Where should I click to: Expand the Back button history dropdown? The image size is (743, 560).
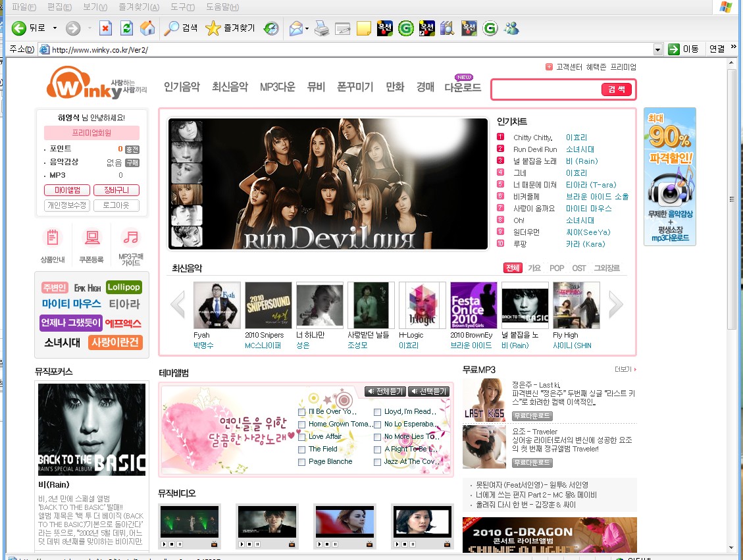pos(55,28)
